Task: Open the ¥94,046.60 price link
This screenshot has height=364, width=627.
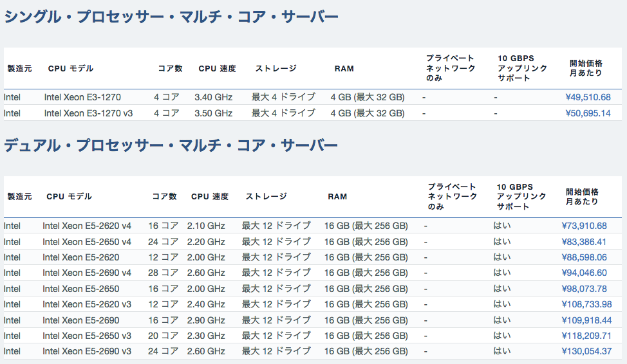Action: coord(585,273)
